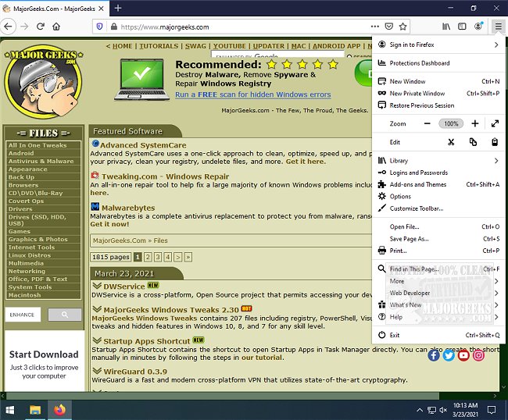Open the muted volume tray icon
The height and width of the screenshot is (420, 508).
point(443,411)
